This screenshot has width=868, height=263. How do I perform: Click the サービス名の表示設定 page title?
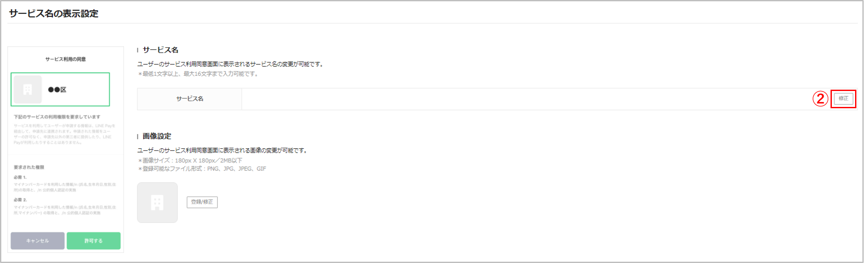pyautogui.click(x=54, y=14)
